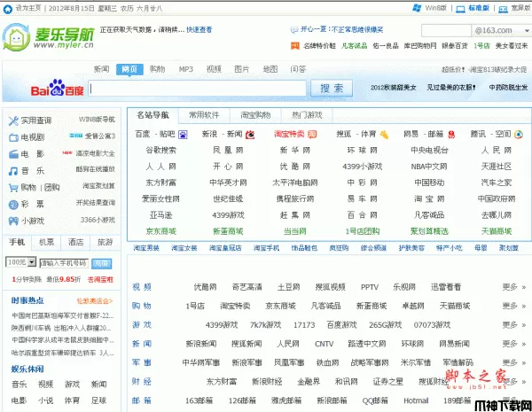Open the @163.com email domain dropdown
Screen dimensions: 532x412
pos(527,30)
